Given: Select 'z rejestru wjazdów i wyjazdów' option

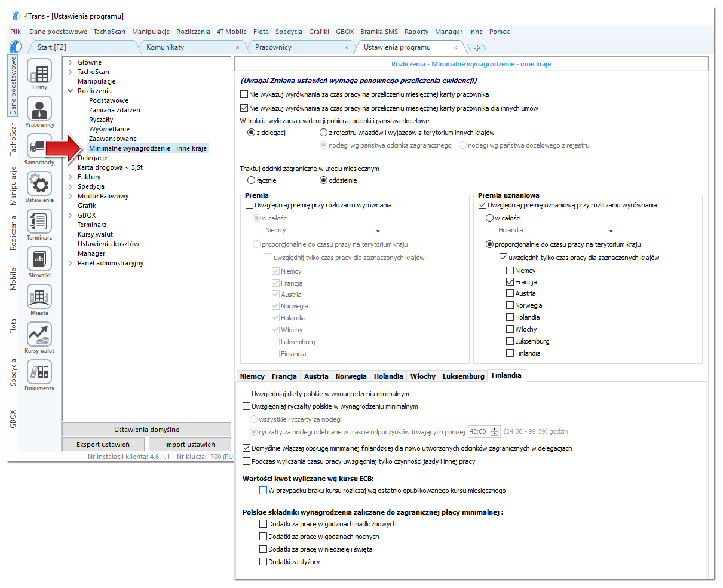Looking at the screenshot, I should coord(324,133).
